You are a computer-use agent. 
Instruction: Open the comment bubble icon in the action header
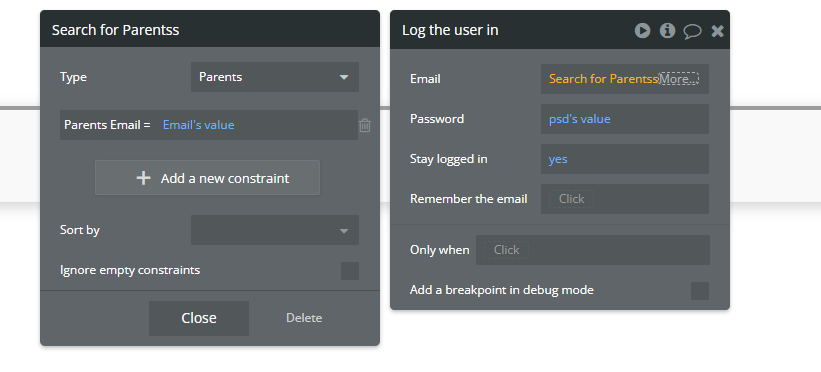click(x=692, y=31)
